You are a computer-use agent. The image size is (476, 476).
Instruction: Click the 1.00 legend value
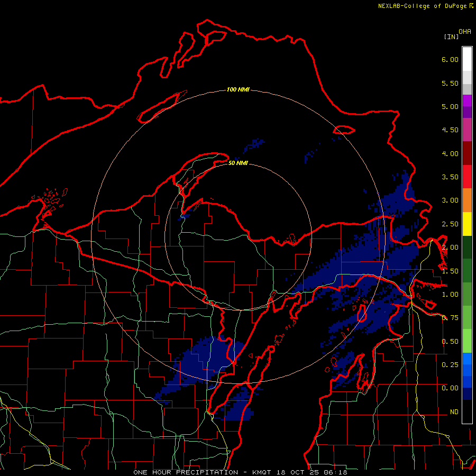(450, 295)
